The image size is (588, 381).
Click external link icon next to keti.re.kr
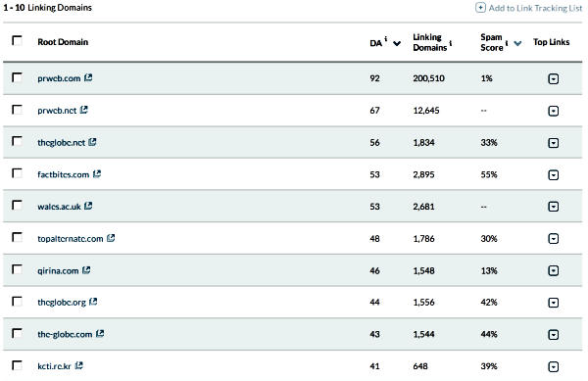tap(78, 365)
